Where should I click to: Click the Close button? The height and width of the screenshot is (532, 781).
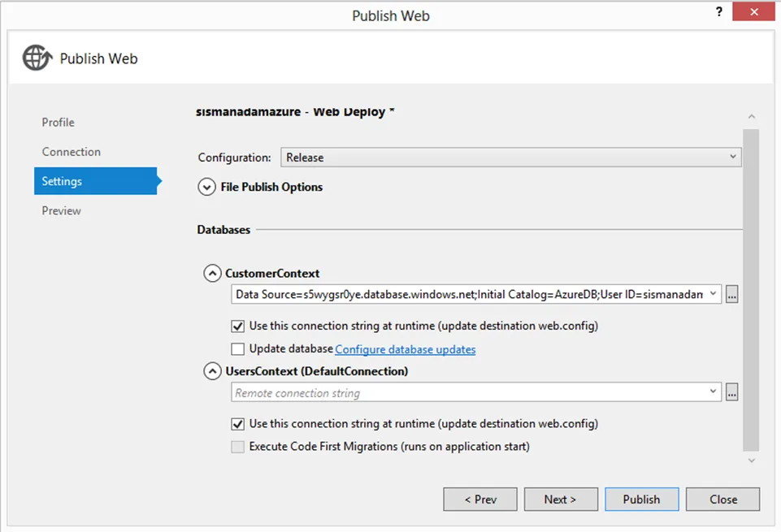[x=722, y=500]
